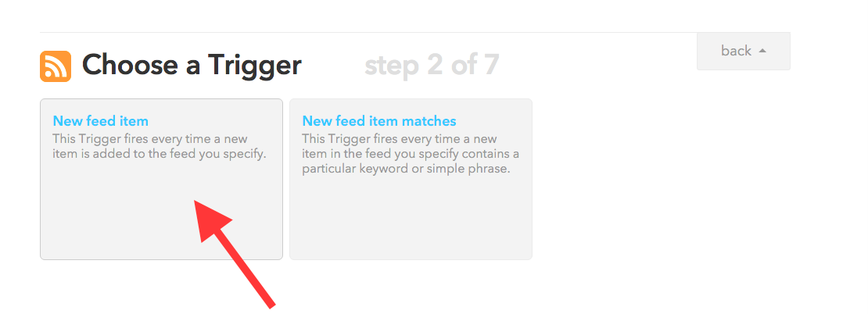Click the "Choose a Trigger" heading
The image size is (868, 314).
pyautogui.click(x=192, y=66)
